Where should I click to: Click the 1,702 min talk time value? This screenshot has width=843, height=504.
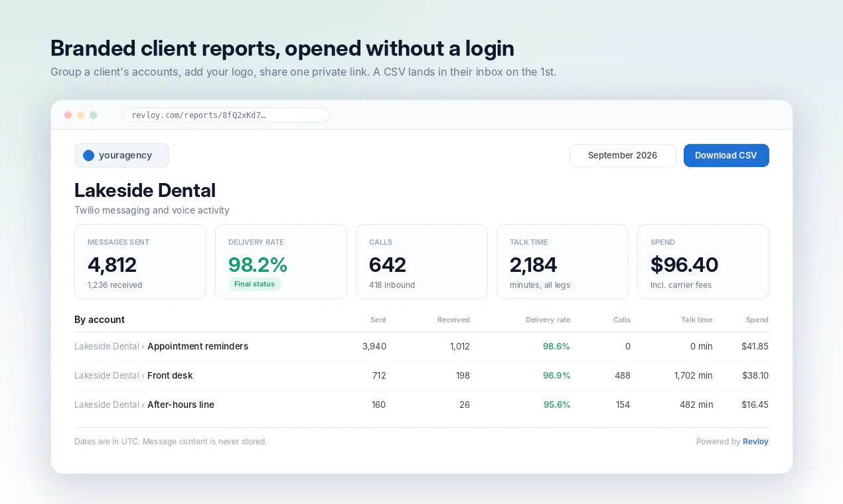693,375
